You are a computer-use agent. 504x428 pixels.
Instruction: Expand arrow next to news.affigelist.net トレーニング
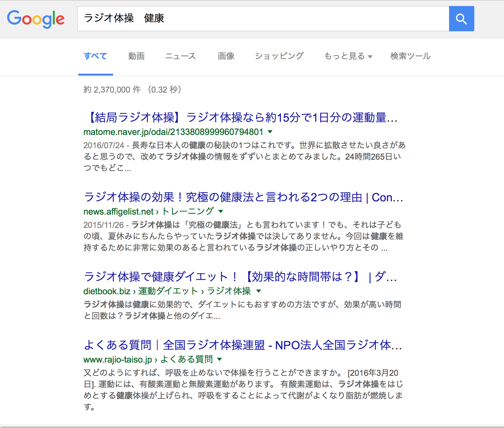click(221, 211)
